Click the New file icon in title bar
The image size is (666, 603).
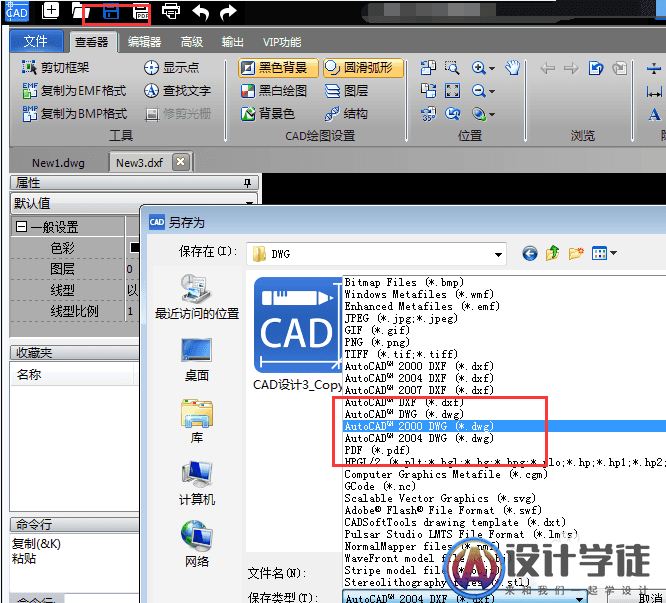pyautogui.click(x=50, y=11)
